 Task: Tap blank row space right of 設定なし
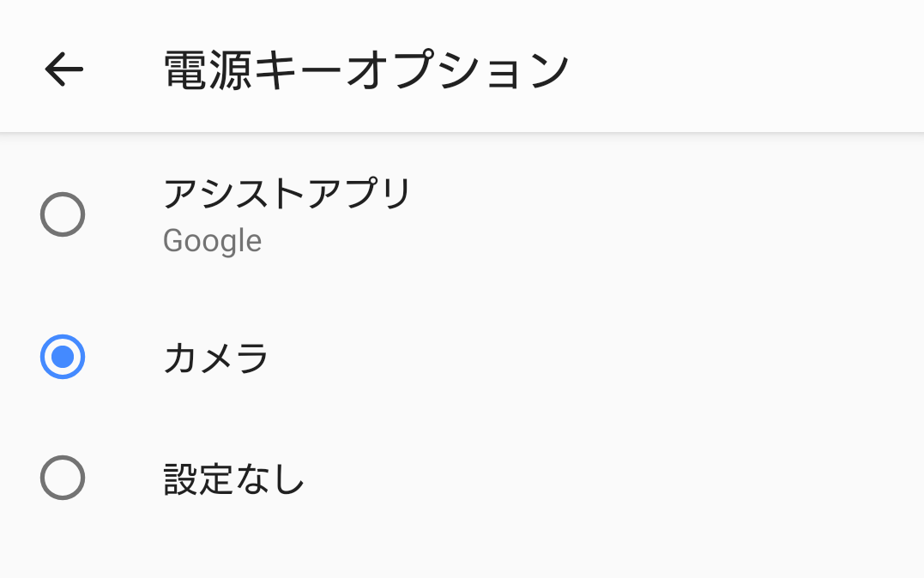click(x=613, y=479)
